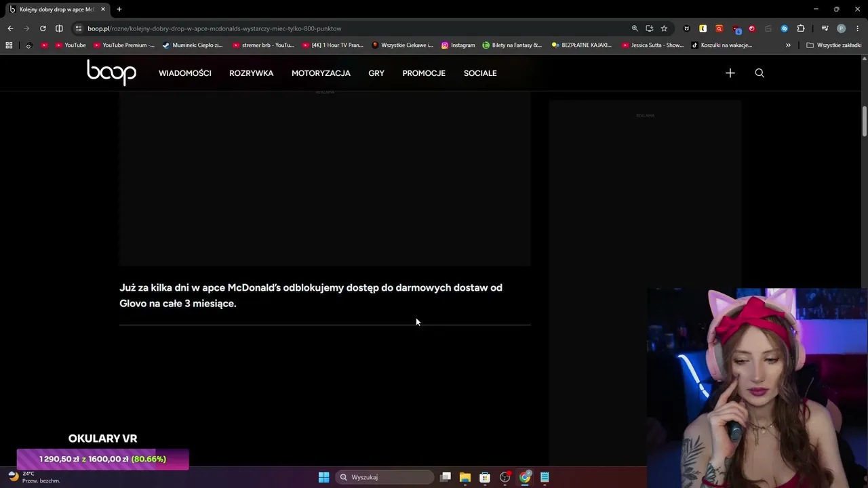Open GRY menu item

[x=376, y=73]
